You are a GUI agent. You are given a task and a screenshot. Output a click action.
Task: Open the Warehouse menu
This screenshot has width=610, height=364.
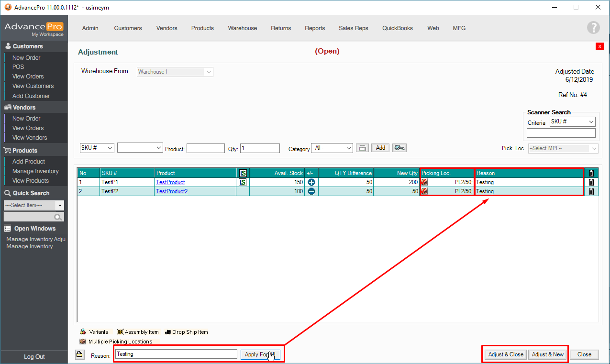pos(242,28)
